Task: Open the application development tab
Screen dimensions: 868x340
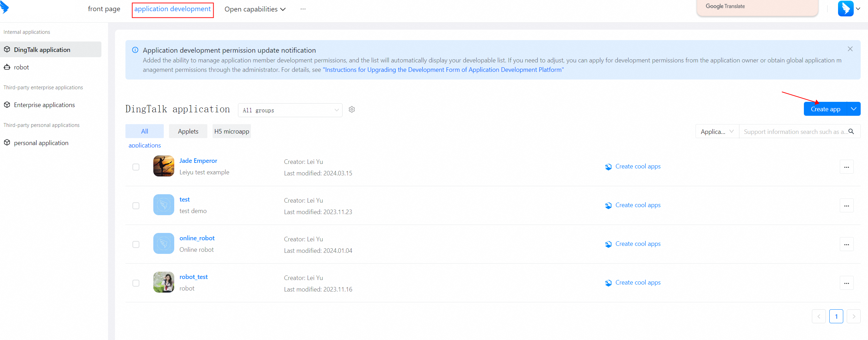Action: (172, 9)
